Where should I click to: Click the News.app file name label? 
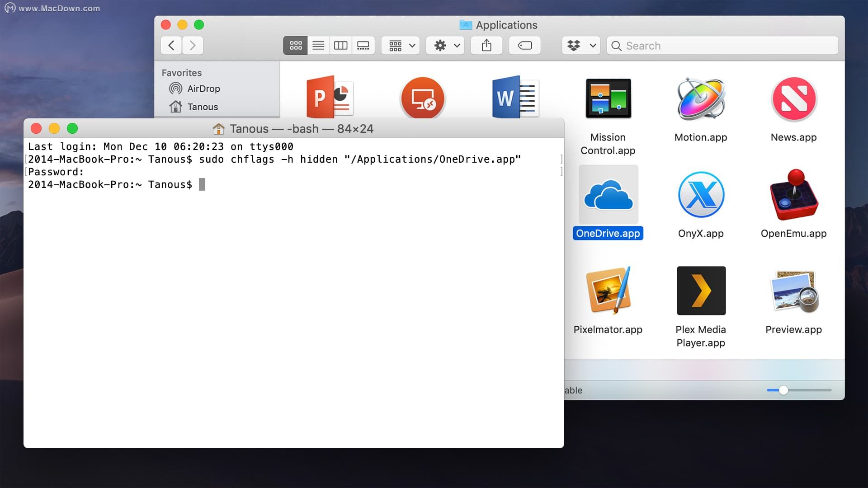pos(794,137)
